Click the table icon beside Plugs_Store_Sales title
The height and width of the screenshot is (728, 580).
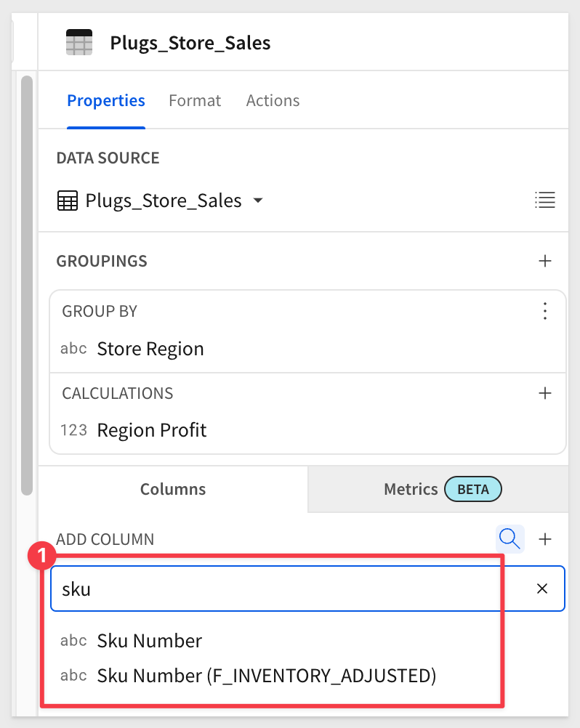coord(79,42)
